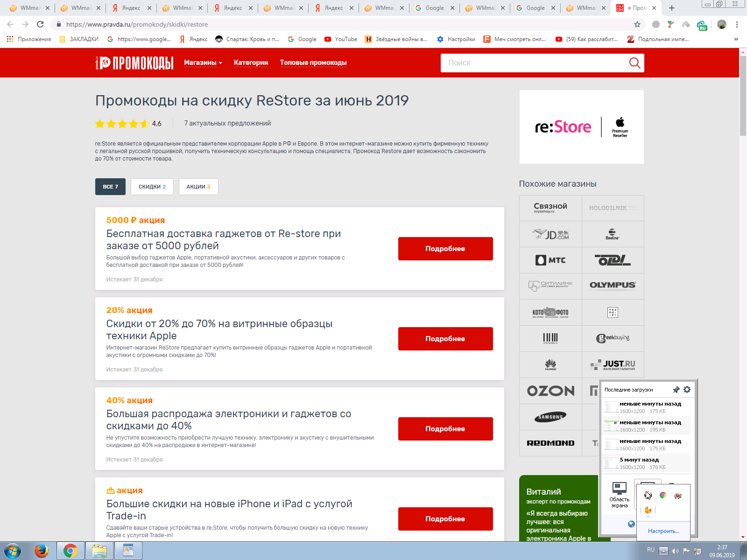747x560 pixels.
Task: Open the screenshot tool settings gear
Action: tap(687, 389)
